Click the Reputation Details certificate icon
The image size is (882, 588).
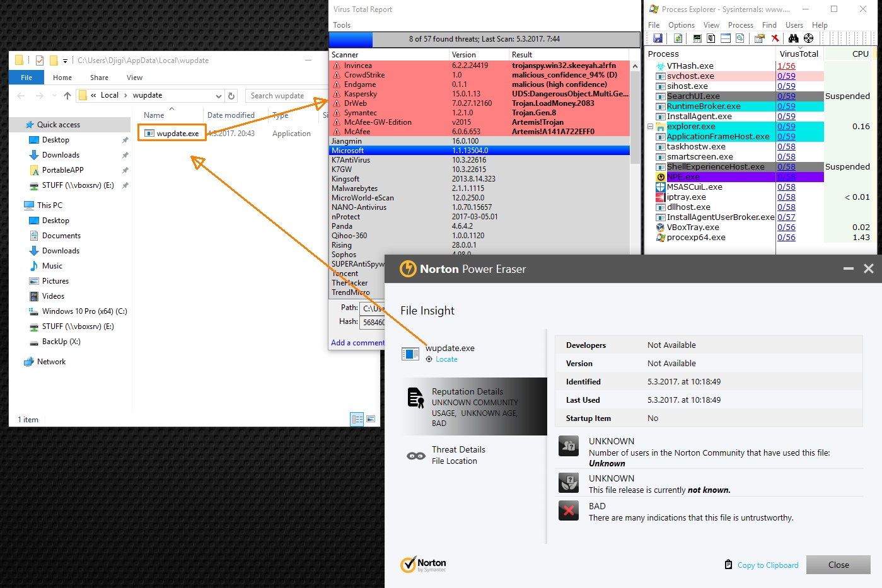(415, 398)
